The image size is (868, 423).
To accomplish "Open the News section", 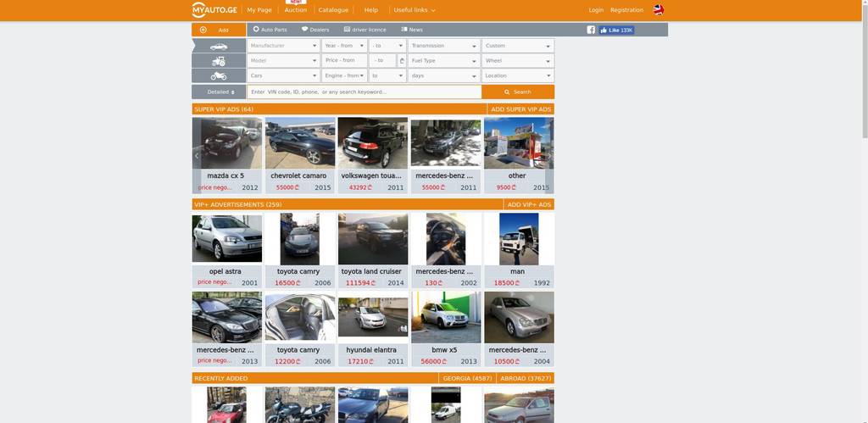I will [x=412, y=30].
